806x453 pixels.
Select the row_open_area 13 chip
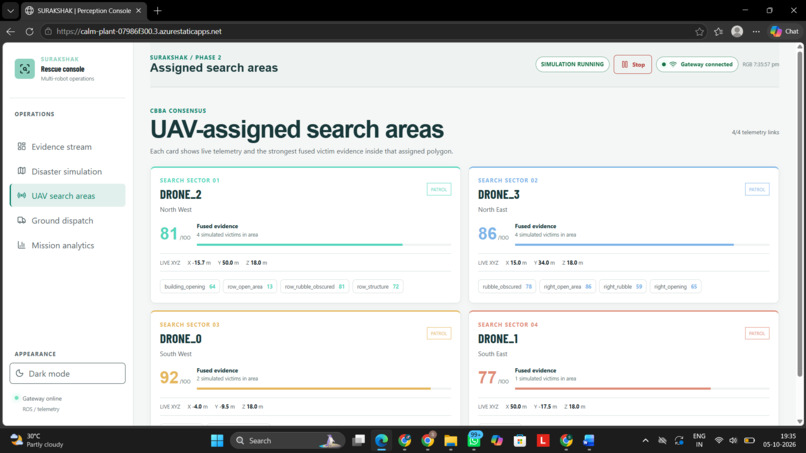[250, 286]
